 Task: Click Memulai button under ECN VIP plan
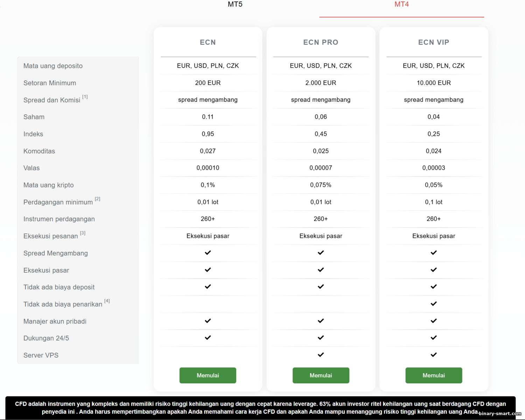434,375
